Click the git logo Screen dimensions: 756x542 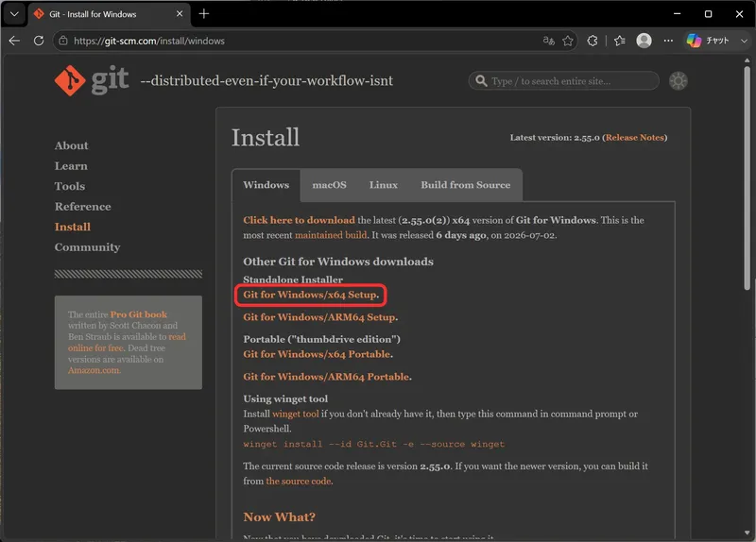tap(91, 80)
